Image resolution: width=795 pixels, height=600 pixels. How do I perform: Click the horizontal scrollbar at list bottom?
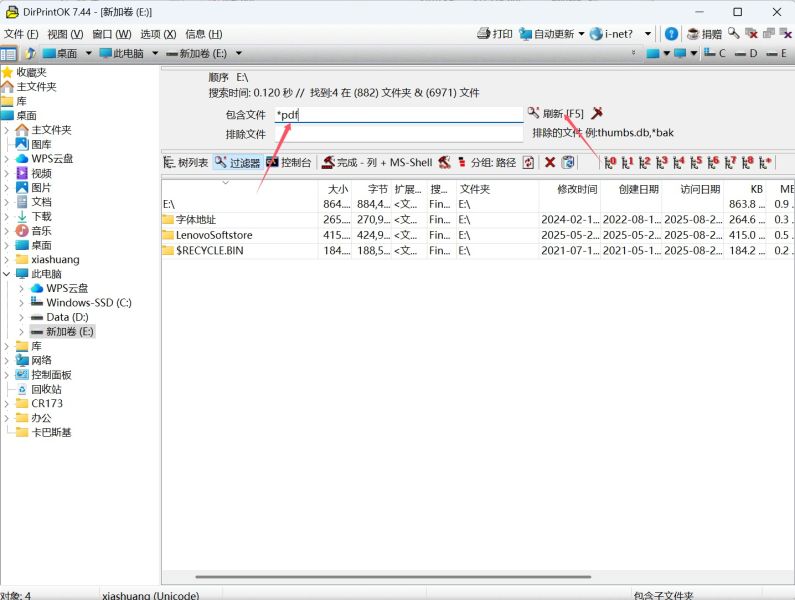[393, 577]
